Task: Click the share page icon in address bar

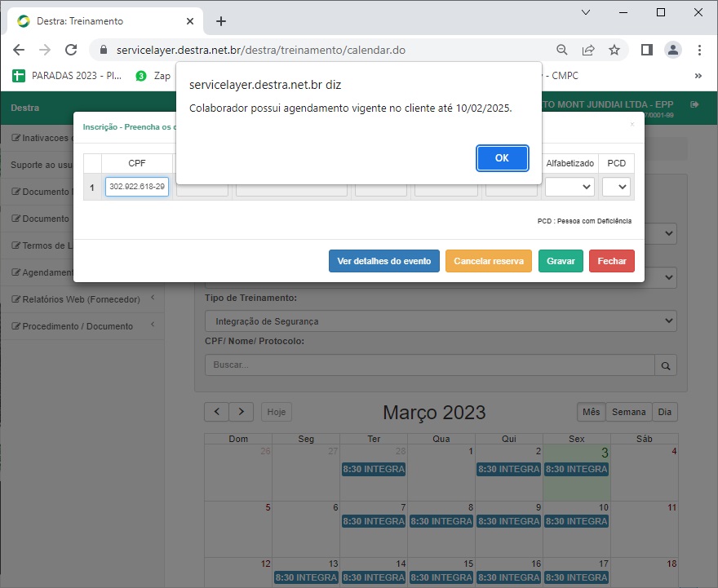Action: (588, 50)
